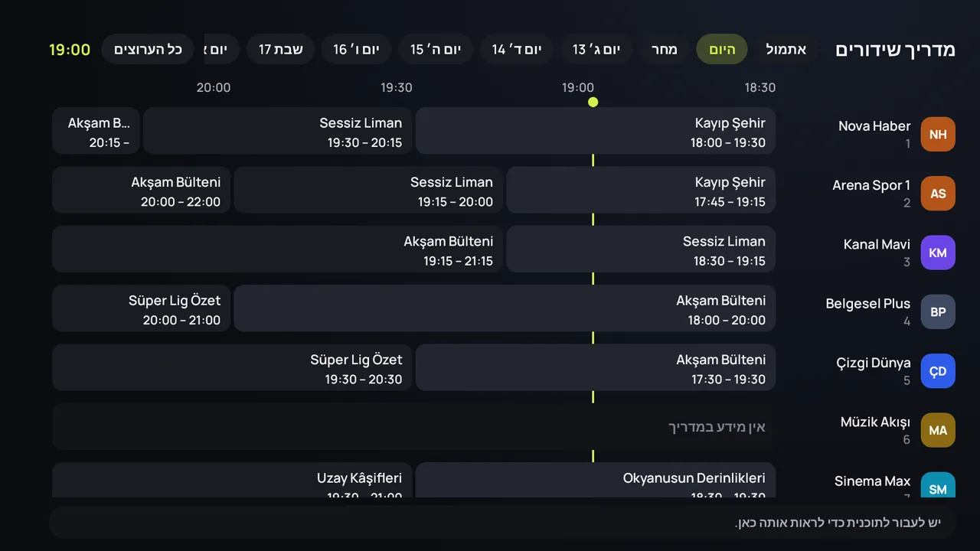Switch to the אתמול (yesterday) tab

(x=786, y=50)
